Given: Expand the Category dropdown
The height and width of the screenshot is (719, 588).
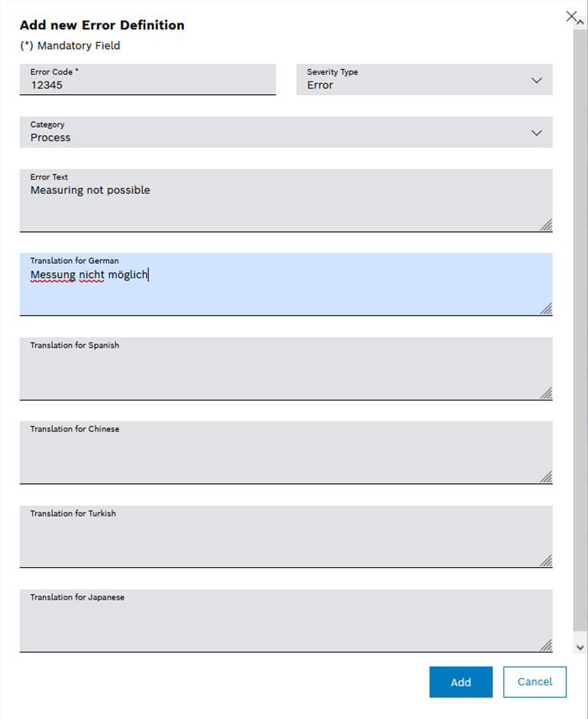Looking at the screenshot, I should click(537, 133).
